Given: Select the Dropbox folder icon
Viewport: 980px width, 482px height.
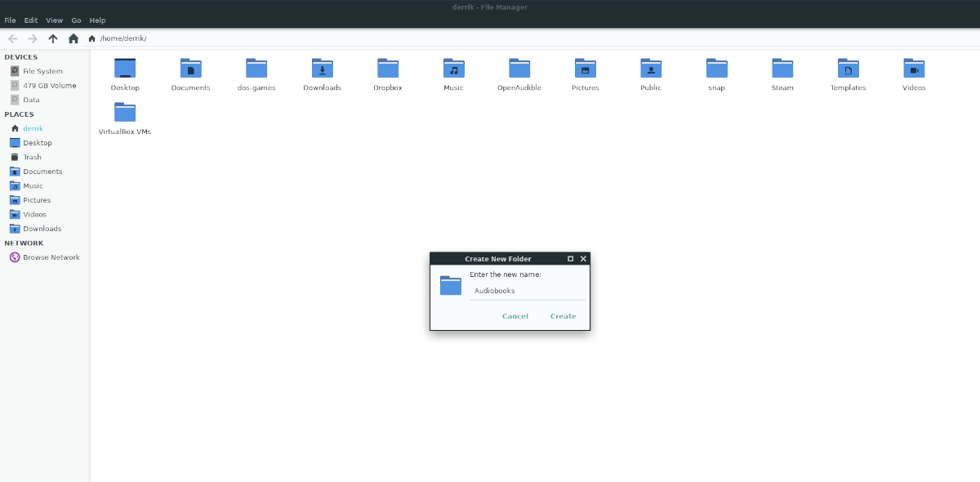Looking at the screenshot, I should [388, 68].
